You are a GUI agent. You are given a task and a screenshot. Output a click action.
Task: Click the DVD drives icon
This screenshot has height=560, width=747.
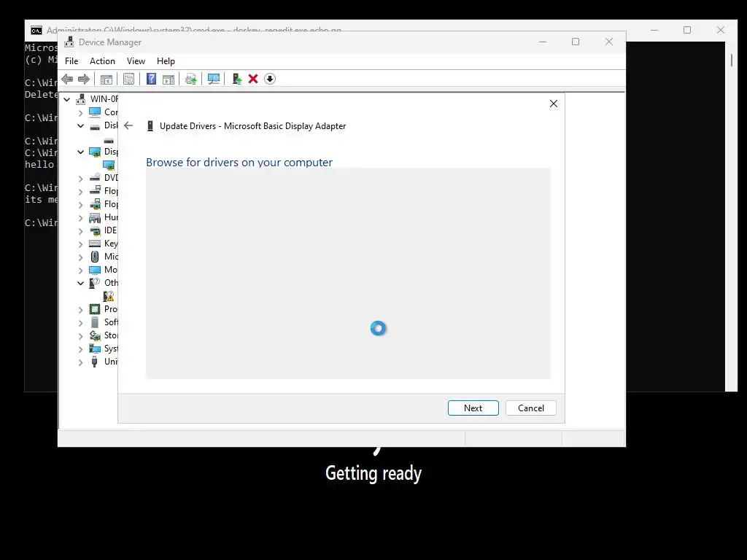point(95,178)
